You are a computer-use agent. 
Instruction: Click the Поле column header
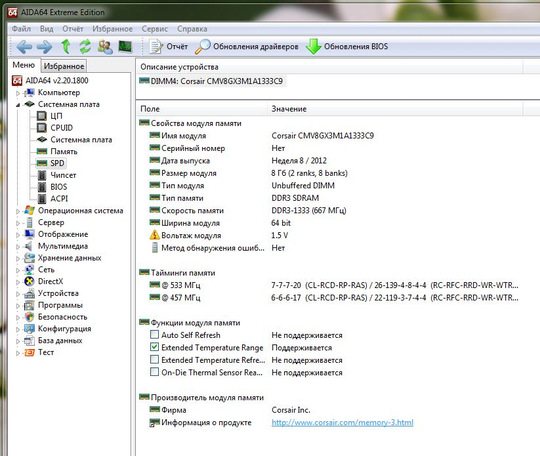[202, 109]
